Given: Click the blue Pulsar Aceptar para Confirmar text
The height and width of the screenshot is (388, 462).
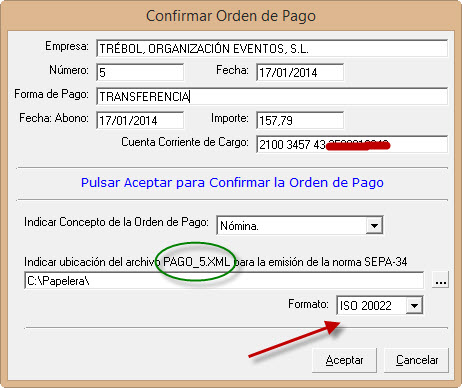Looking at the screenshot, I should click(x=232, y=183).
